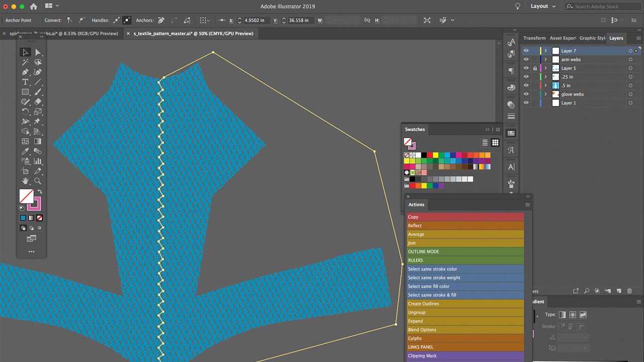Screen dimensions: 644x362
Task: Open the Graphic Styles tab
Action: point(592,38)
